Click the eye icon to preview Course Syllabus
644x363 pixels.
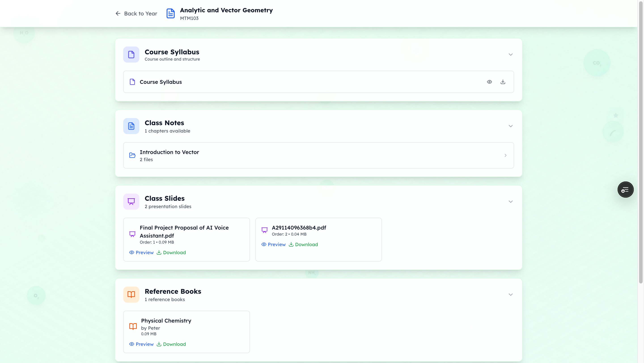489,82
